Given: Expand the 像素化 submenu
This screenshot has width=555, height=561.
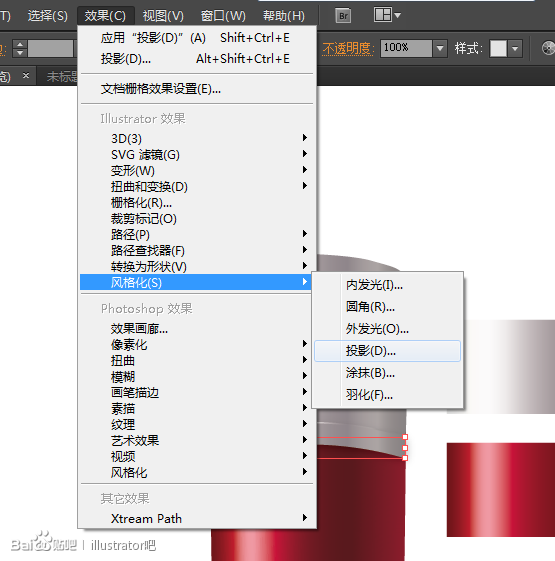Looking at the screenshot, I should coord(196,345).
